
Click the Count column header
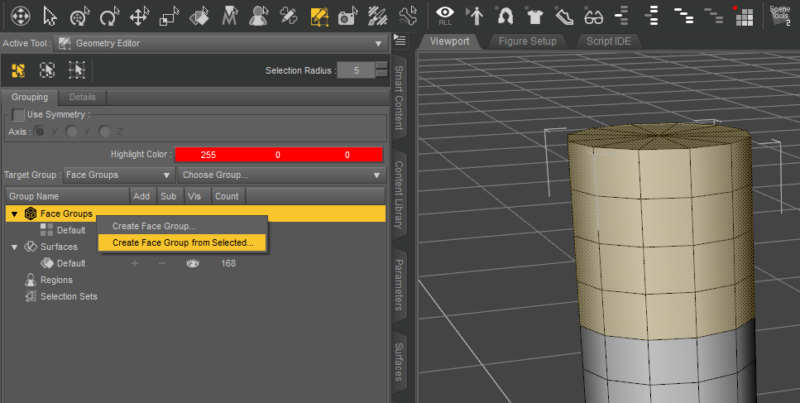tap(227, 196)
